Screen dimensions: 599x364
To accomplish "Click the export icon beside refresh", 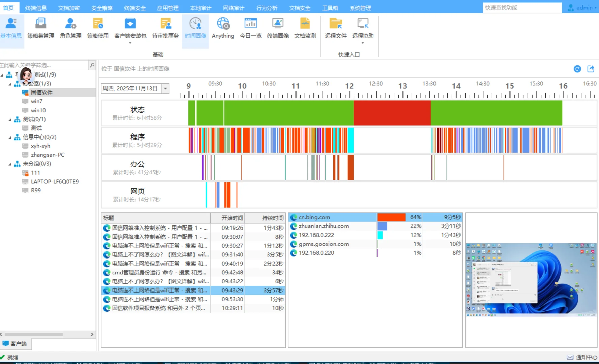I will (x=591, y=69).
